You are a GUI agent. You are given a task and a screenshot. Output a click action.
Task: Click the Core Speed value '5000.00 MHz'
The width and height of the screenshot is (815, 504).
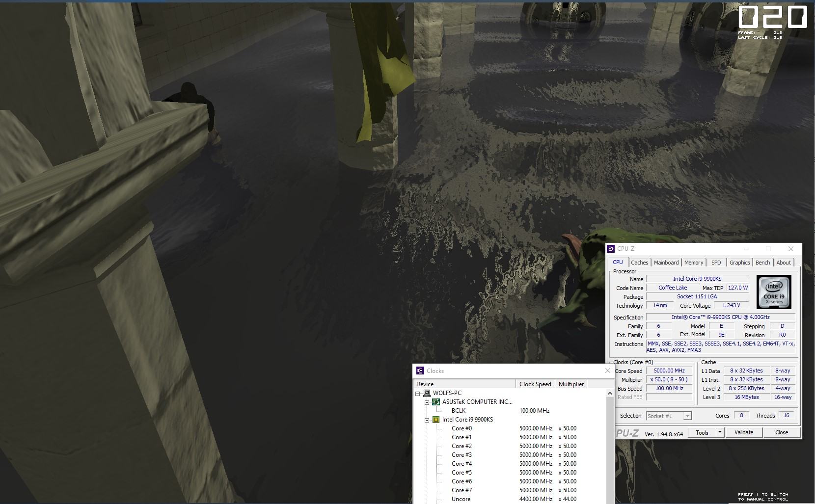coord(669,371)
